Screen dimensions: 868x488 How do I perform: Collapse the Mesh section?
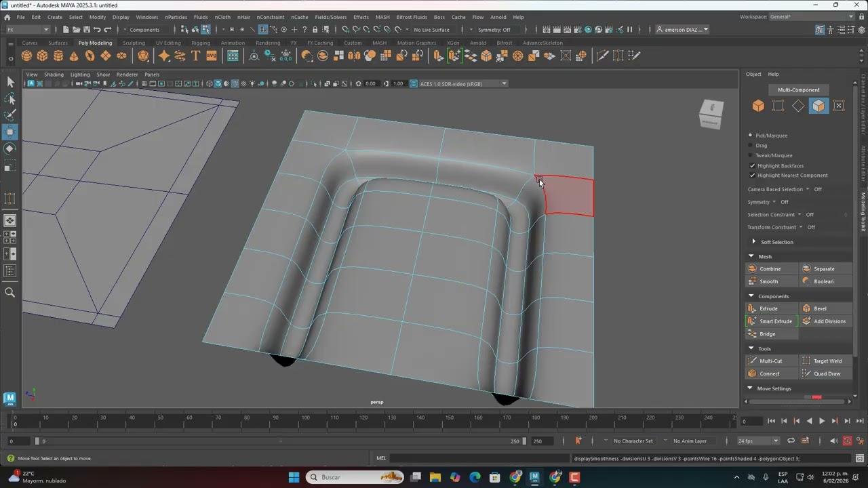751,256
